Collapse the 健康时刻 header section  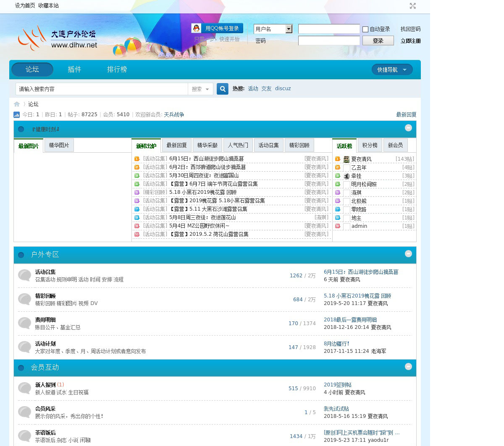point(408,128)
